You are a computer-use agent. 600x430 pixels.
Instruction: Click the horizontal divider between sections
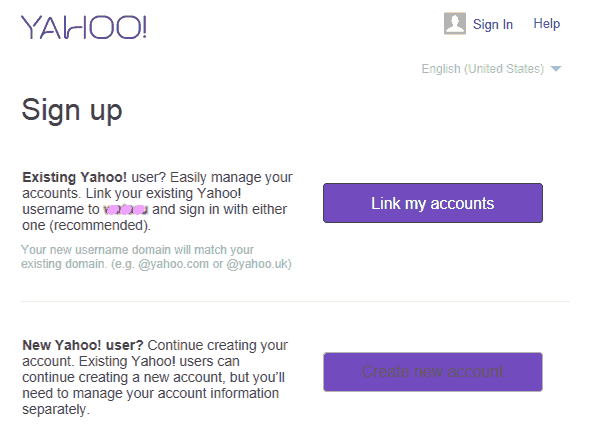click(296, 301)
